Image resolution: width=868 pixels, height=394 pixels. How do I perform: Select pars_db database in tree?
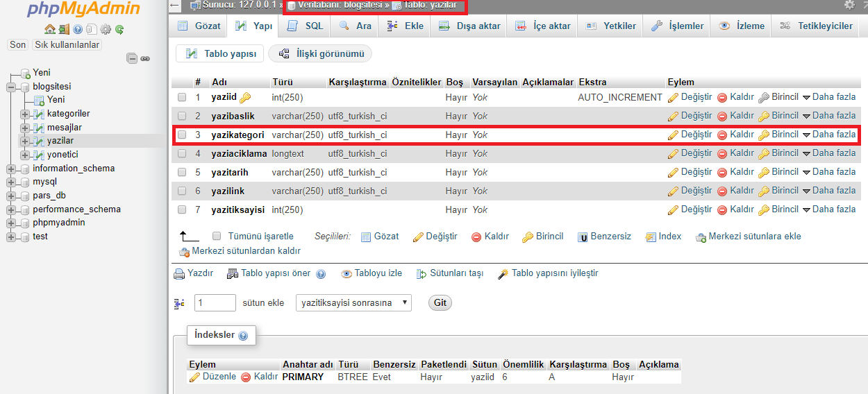50,196
